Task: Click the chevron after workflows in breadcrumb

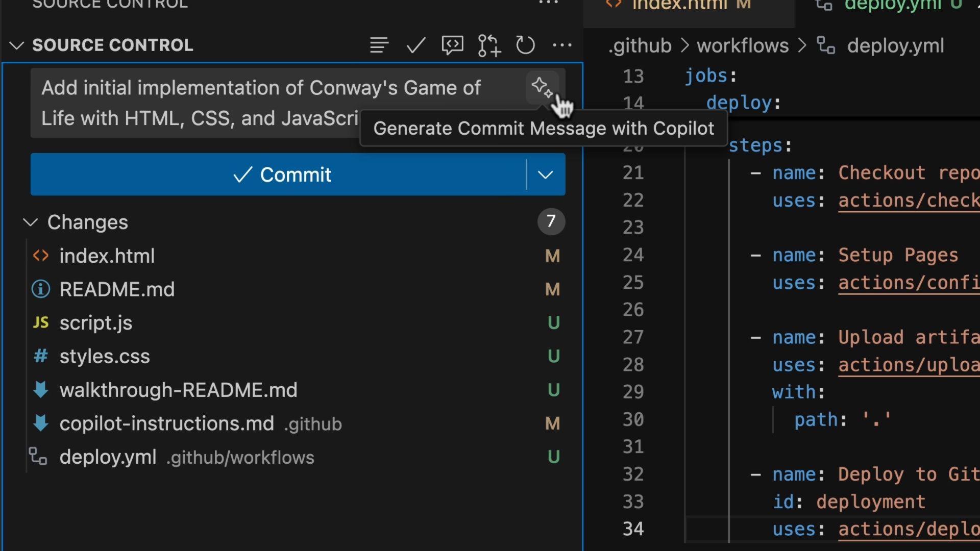Action: (802, 46)
